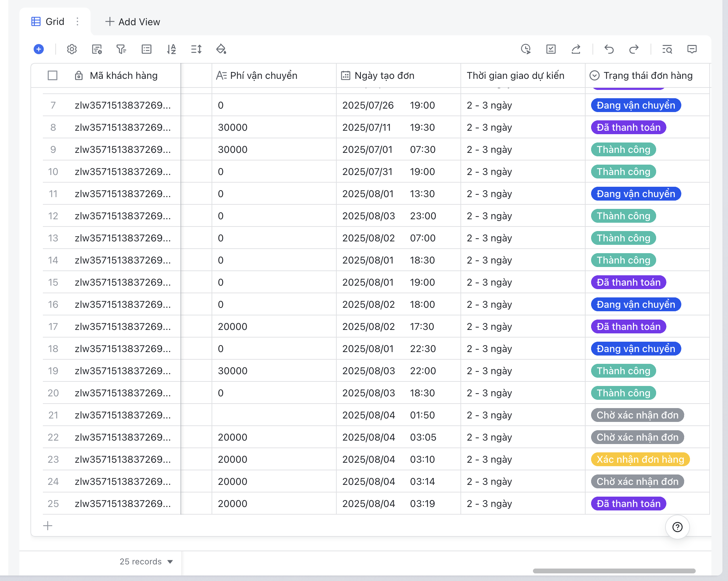Open the group records icon
Screen dimensions: 728x581
coord(146,49)
